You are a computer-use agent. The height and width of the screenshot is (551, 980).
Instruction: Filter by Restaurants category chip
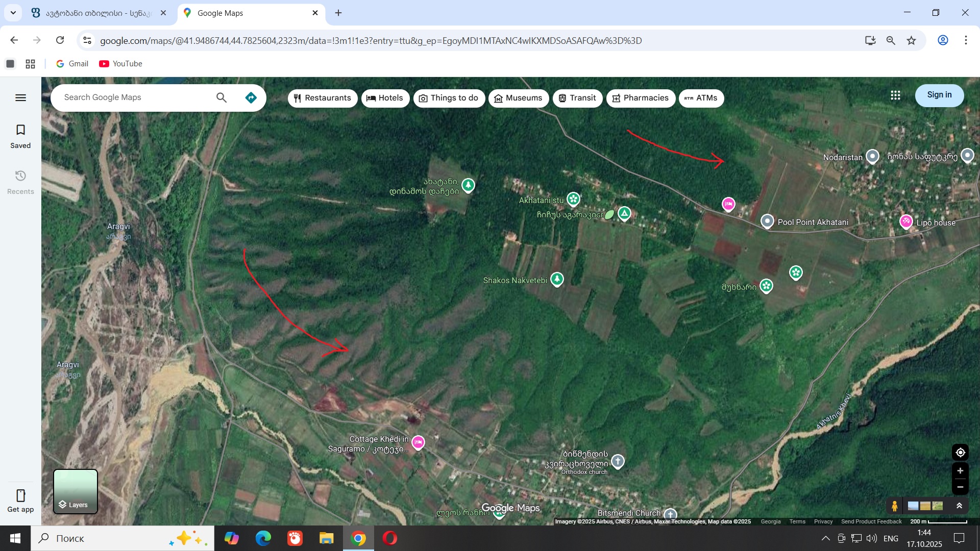pyautogui.click(x=323, y=98)
